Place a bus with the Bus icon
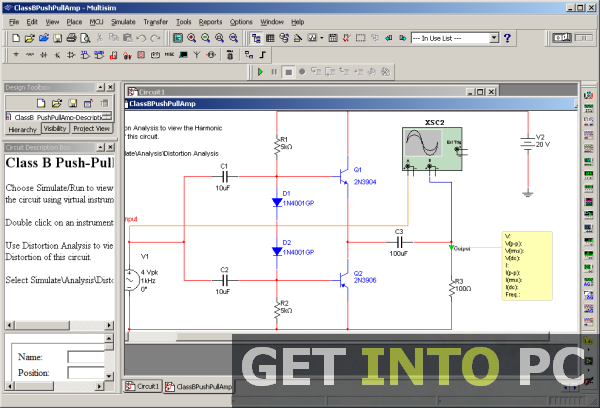This screenshot has width=600, height=408. pyautogui.click(x=262, y=55)
